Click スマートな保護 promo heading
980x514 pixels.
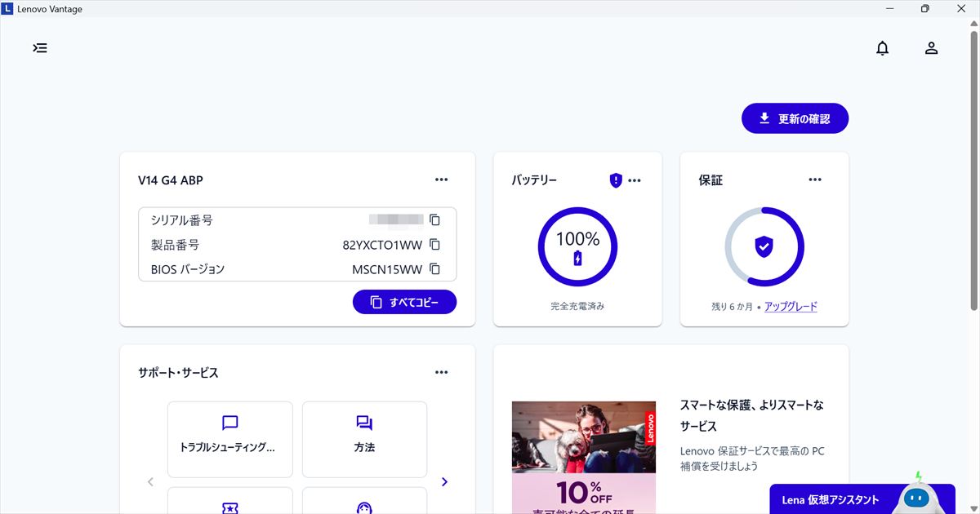(x=752, y=415)
